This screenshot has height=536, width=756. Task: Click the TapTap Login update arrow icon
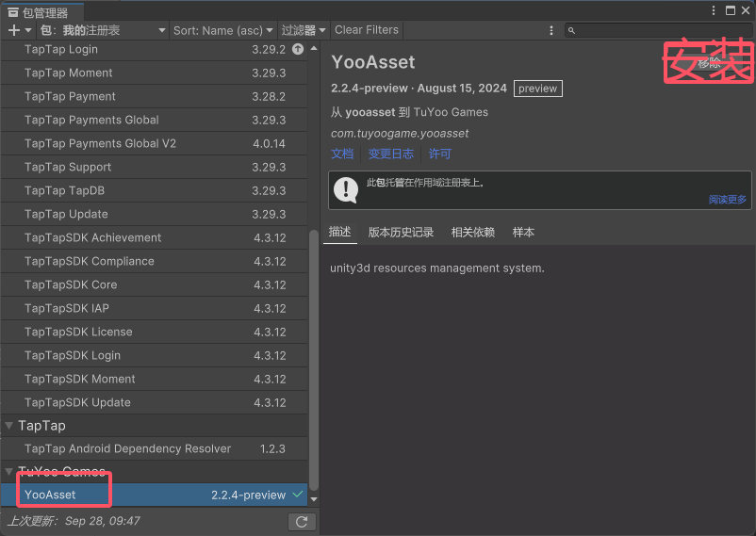click(x=298, y=49)
